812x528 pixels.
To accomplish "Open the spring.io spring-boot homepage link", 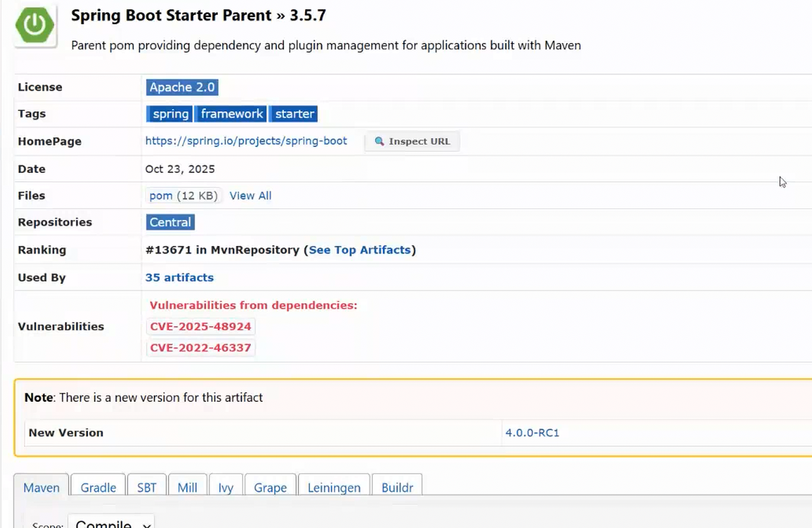I will [x=246, y=141].
